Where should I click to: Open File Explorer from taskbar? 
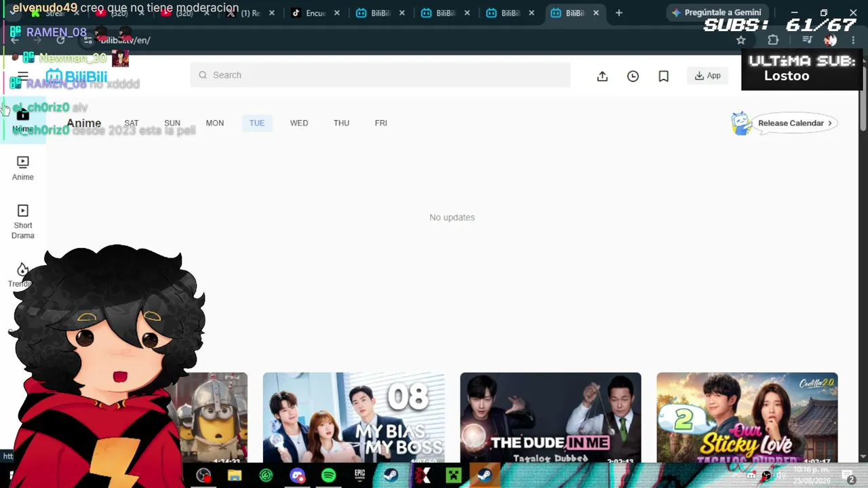coord(235,476)
